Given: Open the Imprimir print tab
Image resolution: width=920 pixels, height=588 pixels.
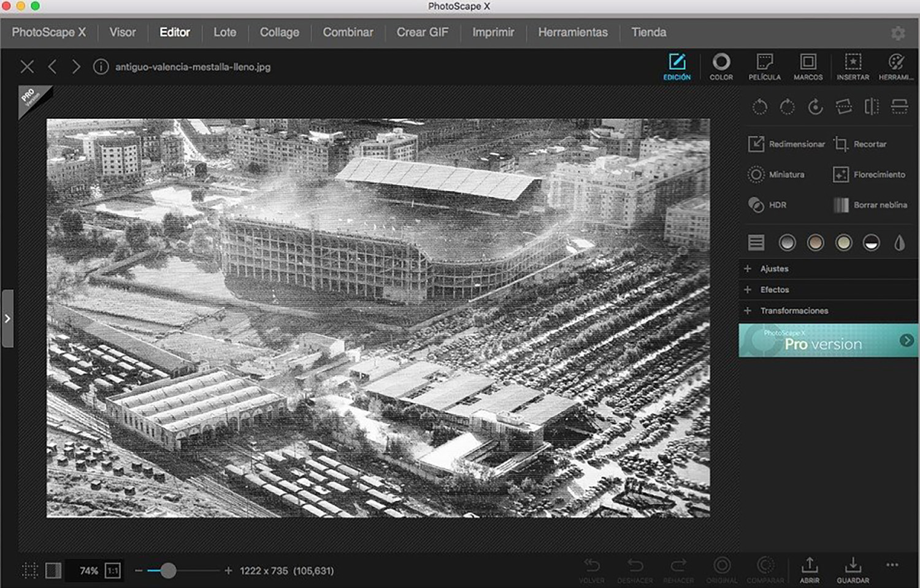Looking at the screenshot, I should (x=493, y=32).
